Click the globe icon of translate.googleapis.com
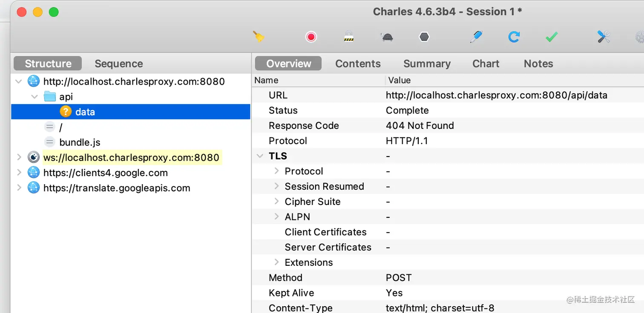Image resolution: width=644 pixels, height=313 pixels. (x=34, y=188)
